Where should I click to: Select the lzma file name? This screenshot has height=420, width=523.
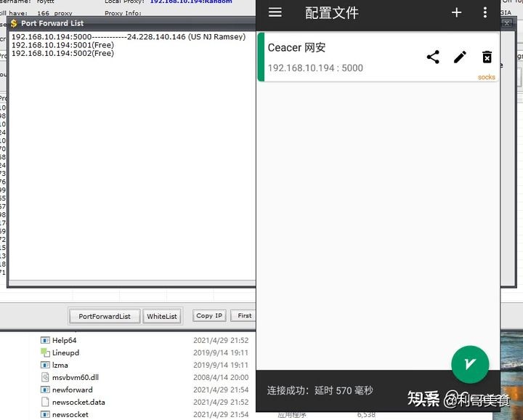click(60, 365)
